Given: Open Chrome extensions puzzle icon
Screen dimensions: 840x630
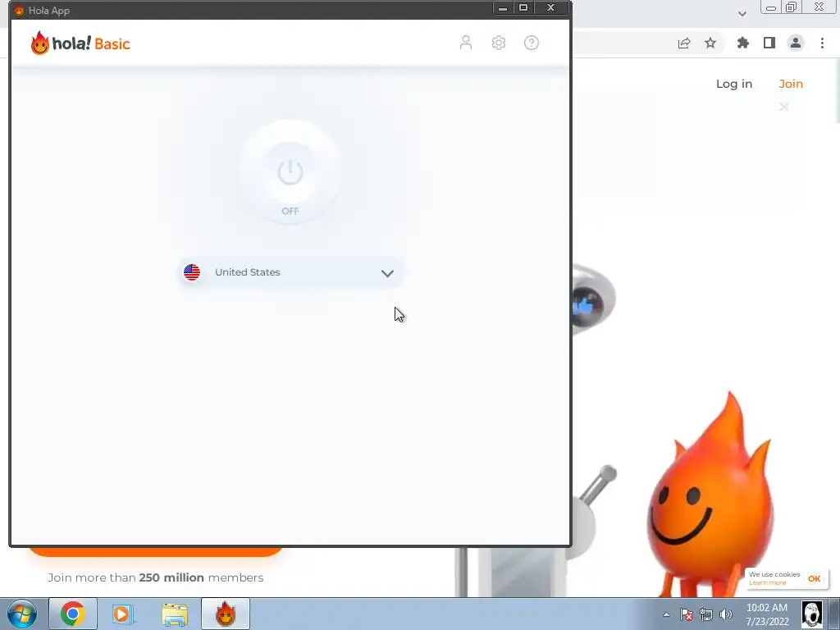Looking at the screenshot, I should pos(743,43).
